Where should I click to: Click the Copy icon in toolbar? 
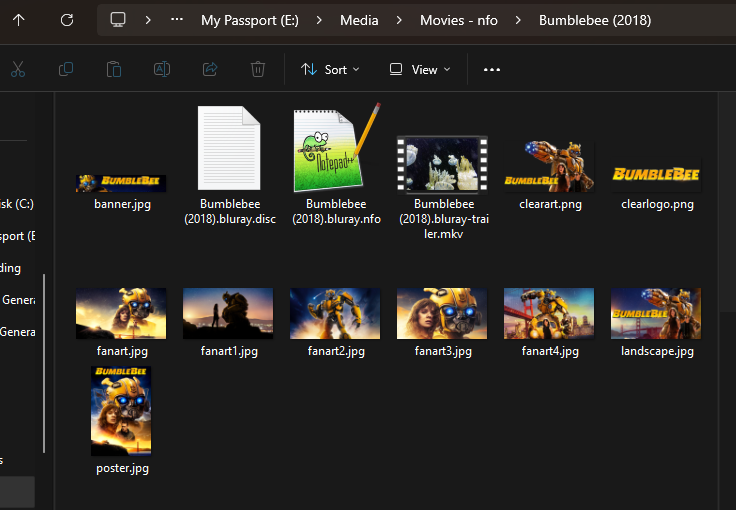click(x=66, y=69)
